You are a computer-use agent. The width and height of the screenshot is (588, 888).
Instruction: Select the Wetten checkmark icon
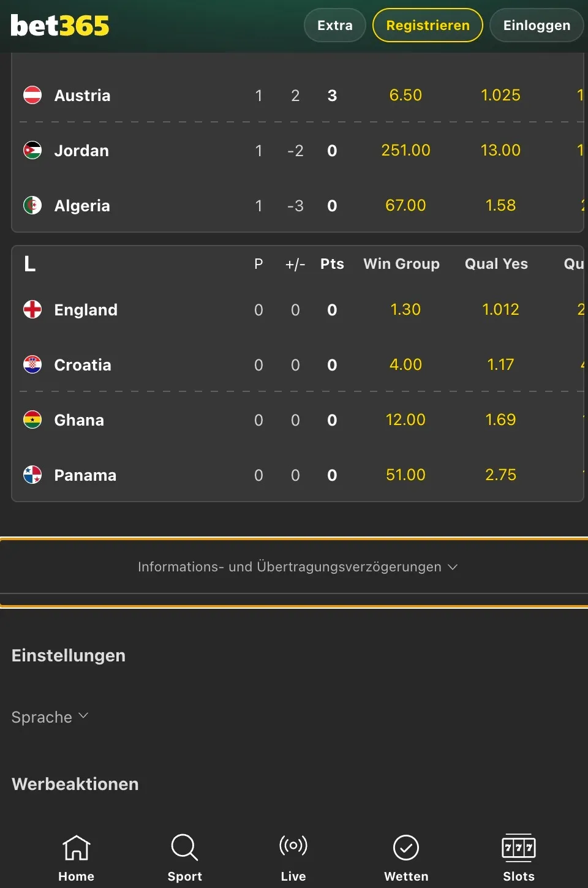[406, 848]
